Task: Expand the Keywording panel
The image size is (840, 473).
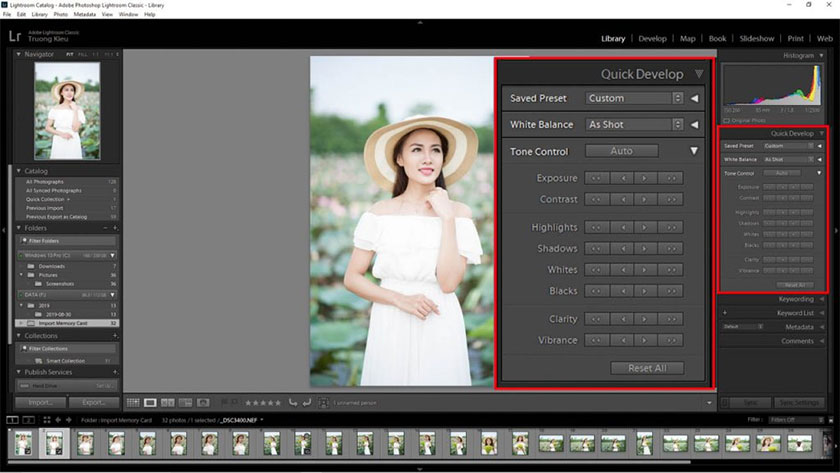Action: [822, 299]
